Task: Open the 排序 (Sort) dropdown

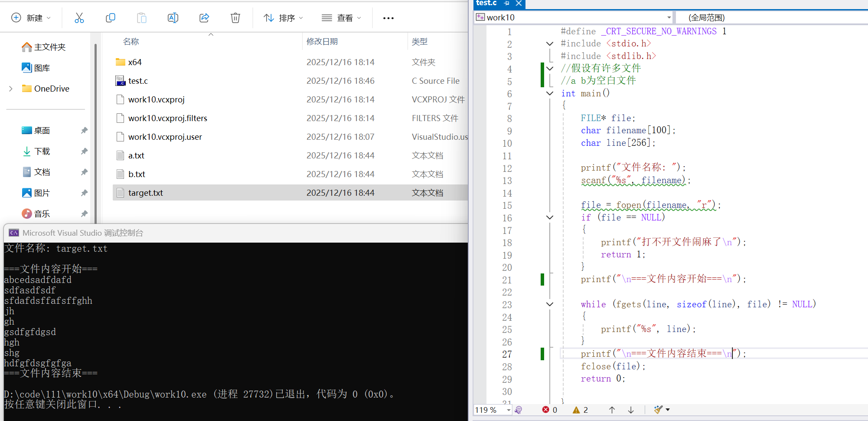Action: pyautogui.click(x=283, y=18)
